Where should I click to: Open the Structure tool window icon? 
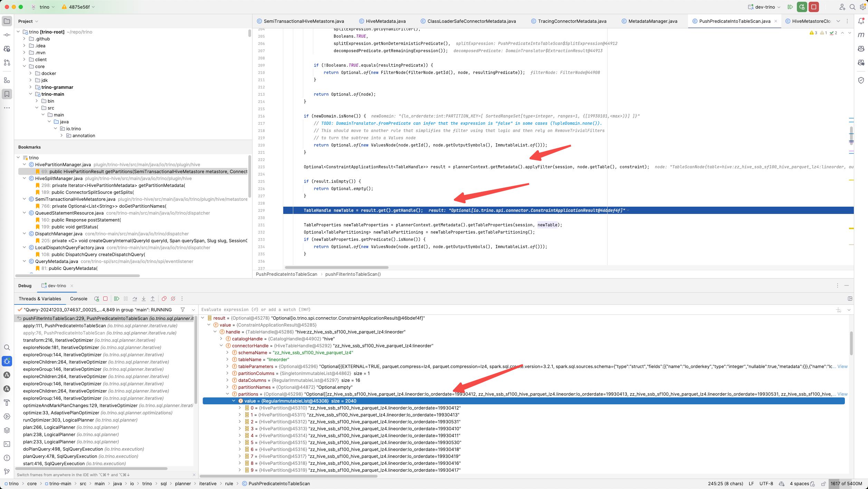point(7,80)
